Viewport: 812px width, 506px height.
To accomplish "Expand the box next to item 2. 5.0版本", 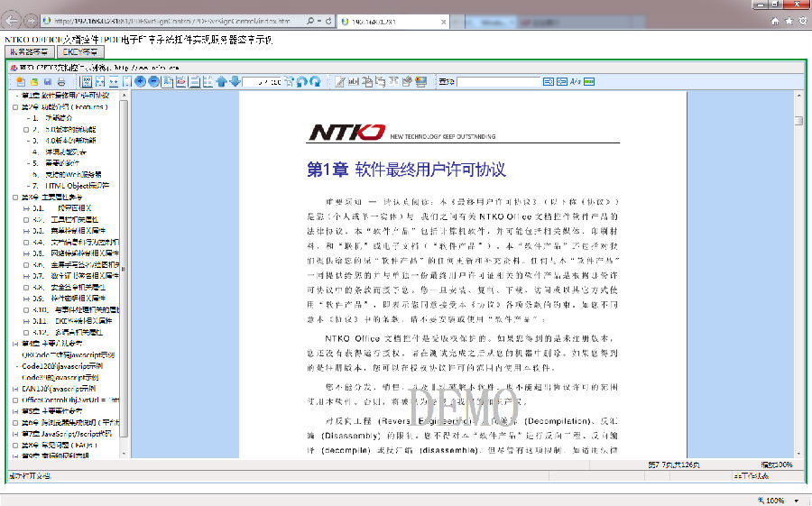I will point(26,130).
